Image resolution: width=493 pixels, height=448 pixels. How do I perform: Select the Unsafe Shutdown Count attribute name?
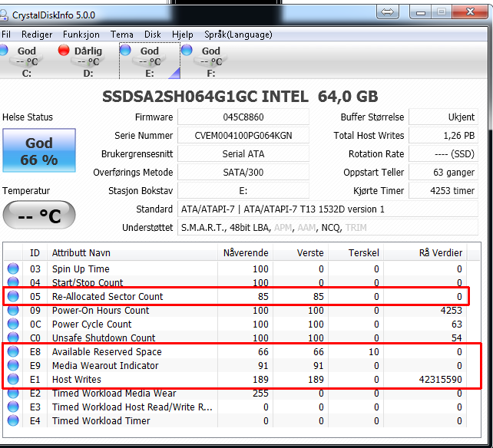pos(104,338)
